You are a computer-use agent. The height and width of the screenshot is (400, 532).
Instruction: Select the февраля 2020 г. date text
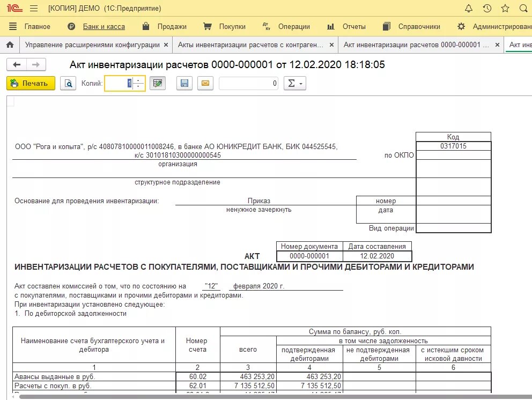[x=258, y=286]
